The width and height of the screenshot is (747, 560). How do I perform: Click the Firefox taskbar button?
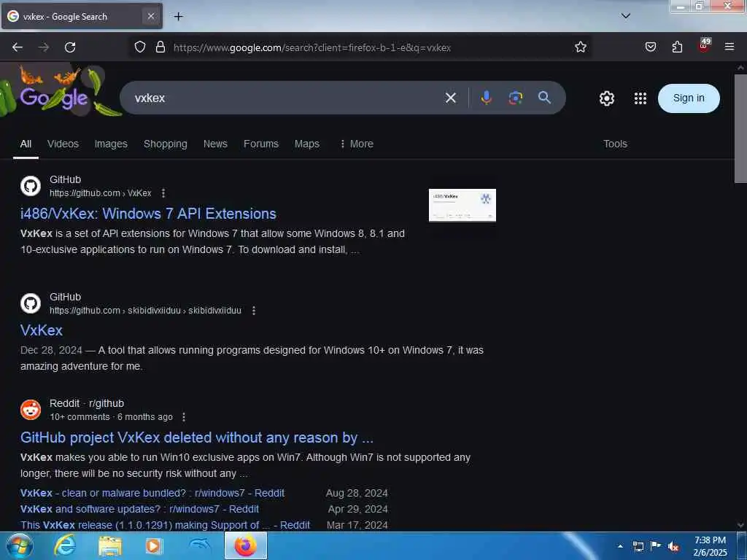(x=245, y=546)
